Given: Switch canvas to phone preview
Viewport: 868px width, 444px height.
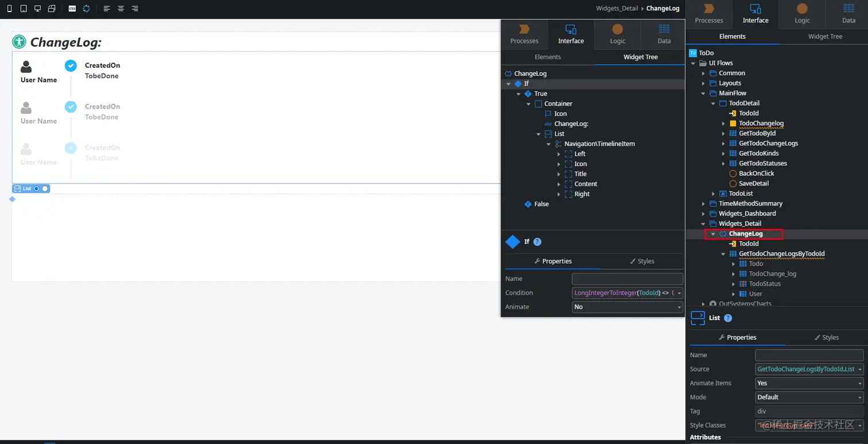Looking at the screenshot, I should coord(9,9).
